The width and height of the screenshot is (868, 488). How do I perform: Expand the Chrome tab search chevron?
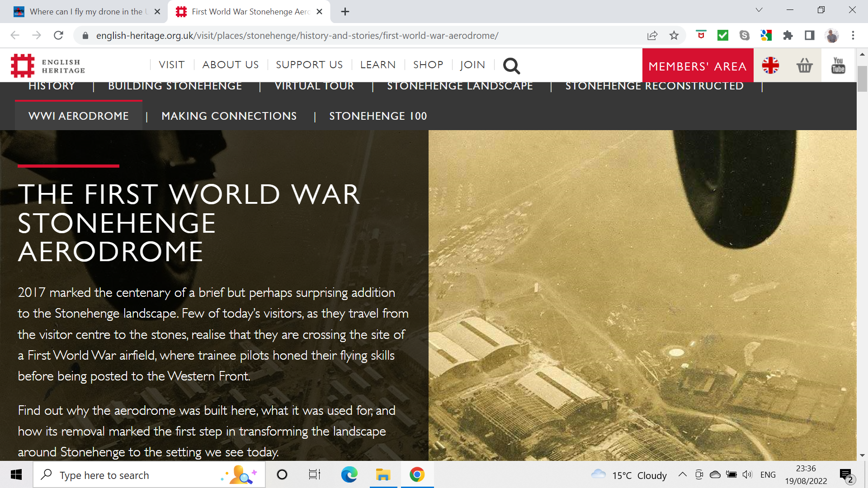759,10
